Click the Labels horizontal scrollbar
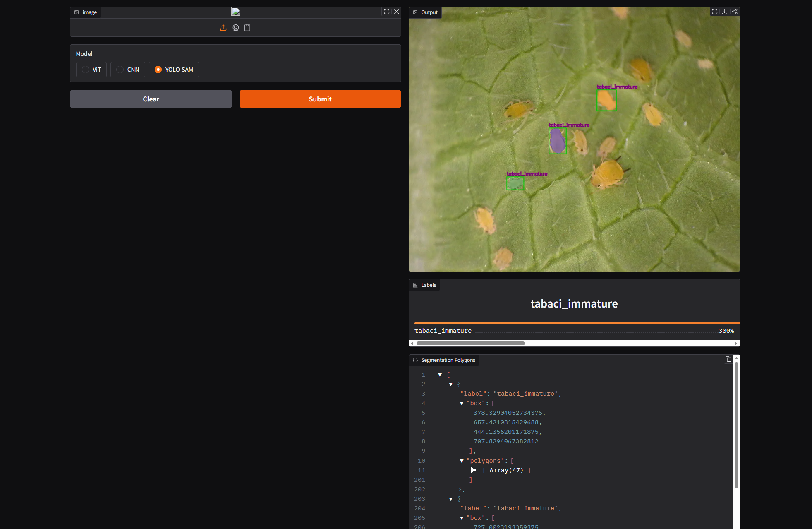The image size is (812, 529). pyautogui.click(x=470, y=343)
